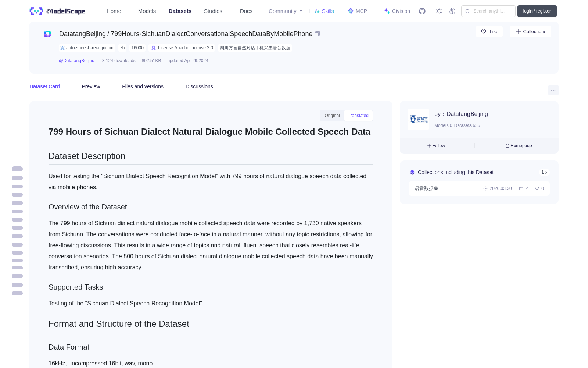The width and height of the screenshot is (588, 368).
Task: Open the Files and versions tab
Action: pos(143,86)
